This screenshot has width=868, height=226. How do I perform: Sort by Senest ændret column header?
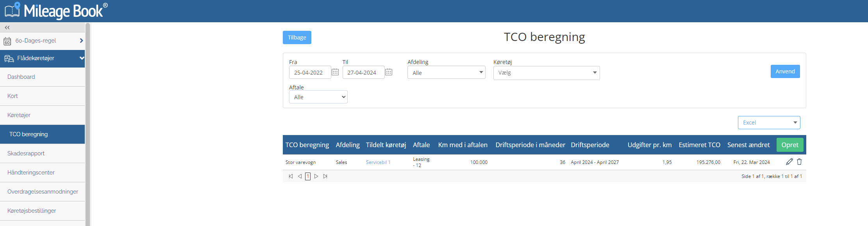pos(748,145)
